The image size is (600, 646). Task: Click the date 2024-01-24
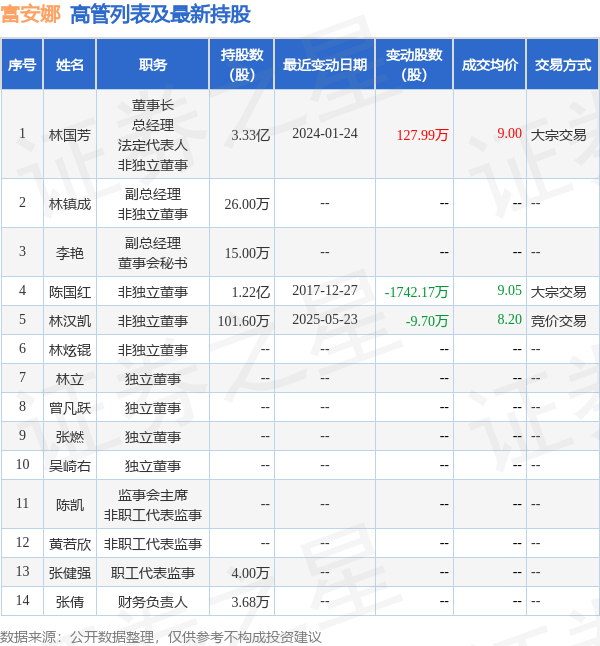tap(325, 133)
